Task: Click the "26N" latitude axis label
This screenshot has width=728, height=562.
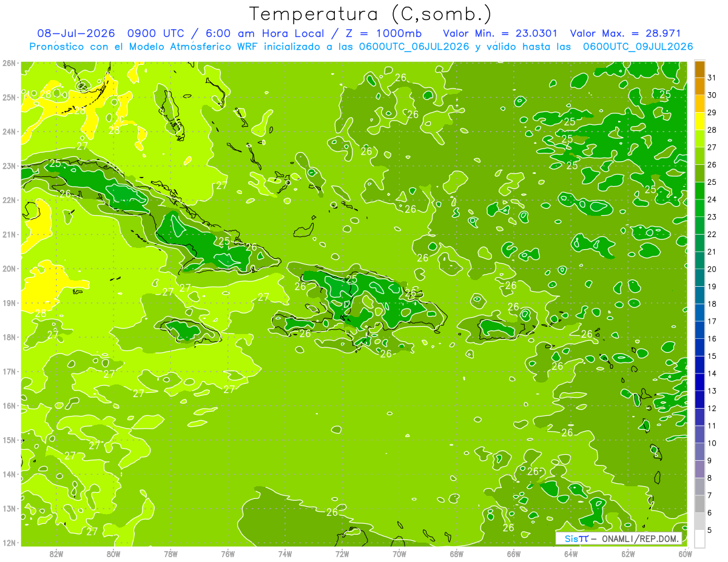Action: [x=9, y=63]
